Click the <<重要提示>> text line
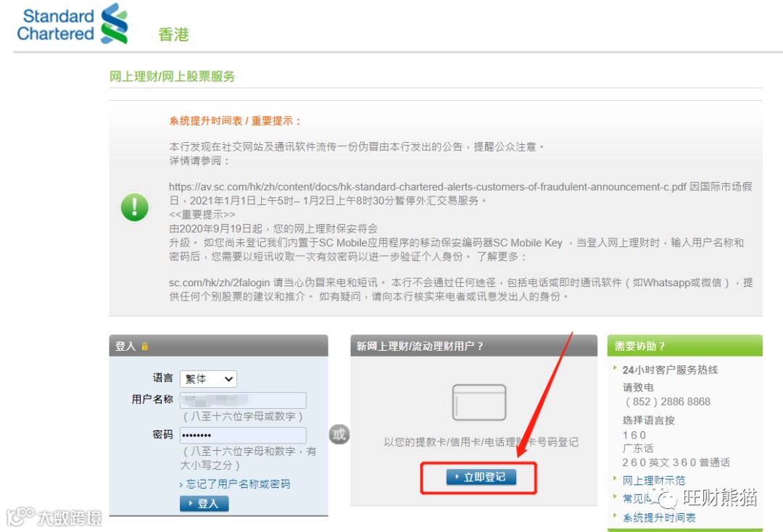This screenshot has height=532, width=783. (x=202, y=215)
